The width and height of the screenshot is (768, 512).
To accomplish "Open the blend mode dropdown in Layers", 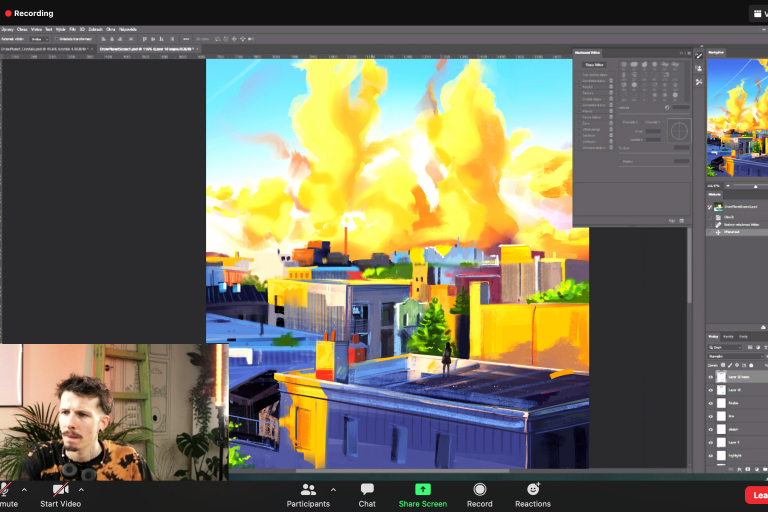I will 735,356.
